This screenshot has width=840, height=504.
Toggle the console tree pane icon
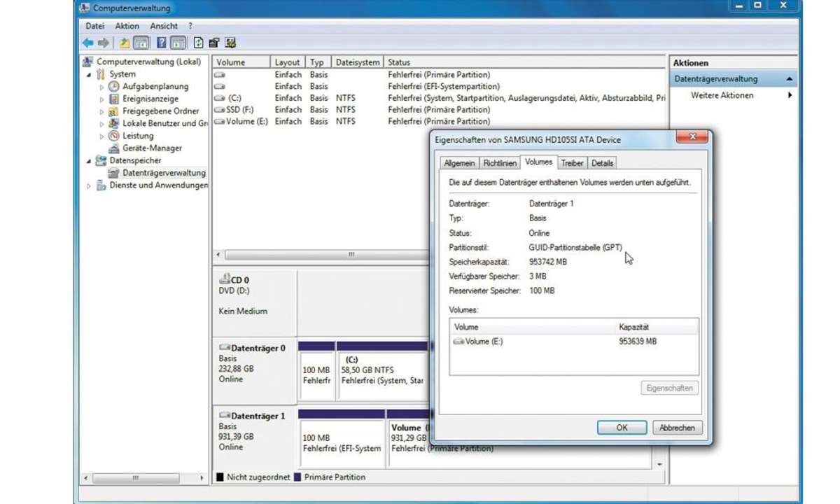(x=140, y=43)
